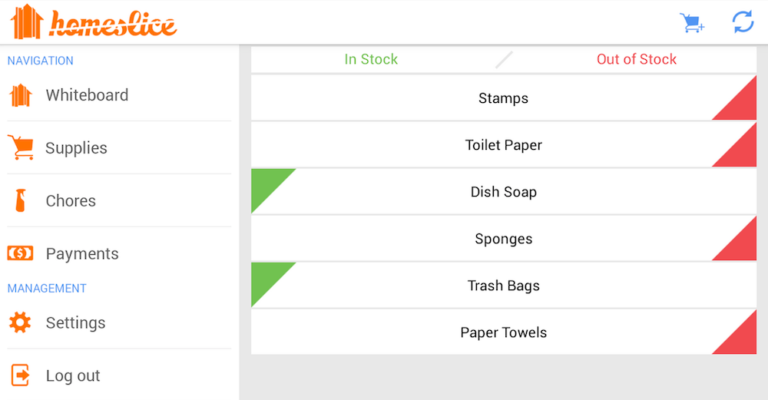768x400 pixels.
Task: Select the Paper Towels supply row
Action: [x=503, y=332]
